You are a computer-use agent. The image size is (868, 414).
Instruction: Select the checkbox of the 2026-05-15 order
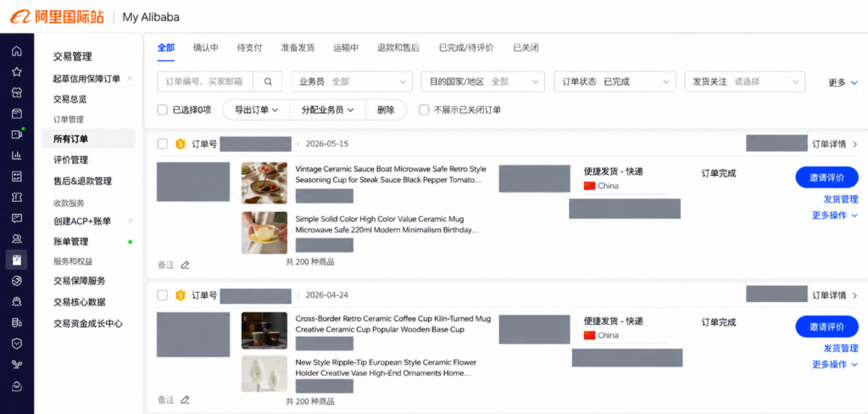coord(162,144)
